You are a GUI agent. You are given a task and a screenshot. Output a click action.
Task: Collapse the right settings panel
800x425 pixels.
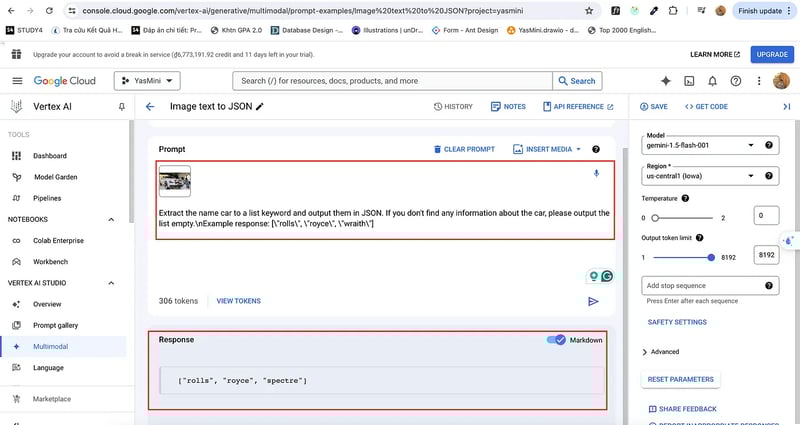[786, 107]
